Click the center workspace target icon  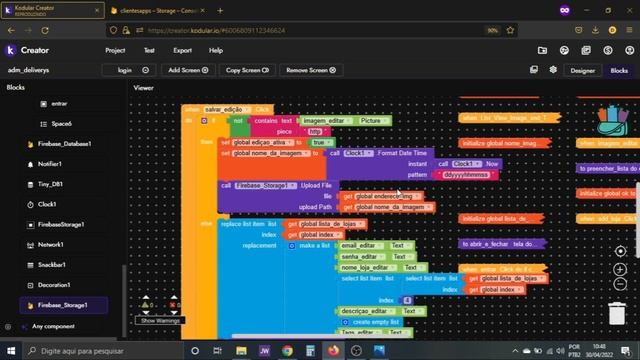tap(620, 251)
